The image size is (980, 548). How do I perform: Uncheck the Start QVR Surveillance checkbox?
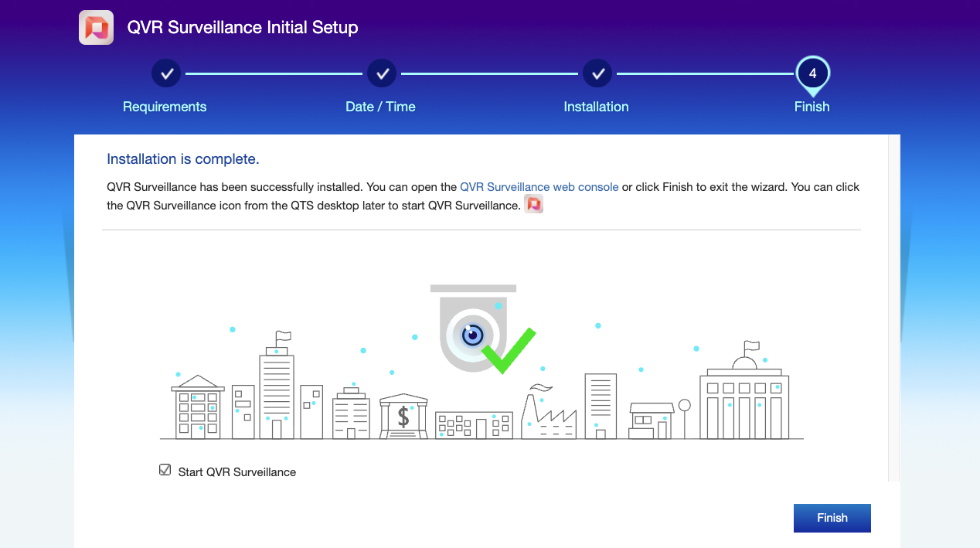[165, 470]
